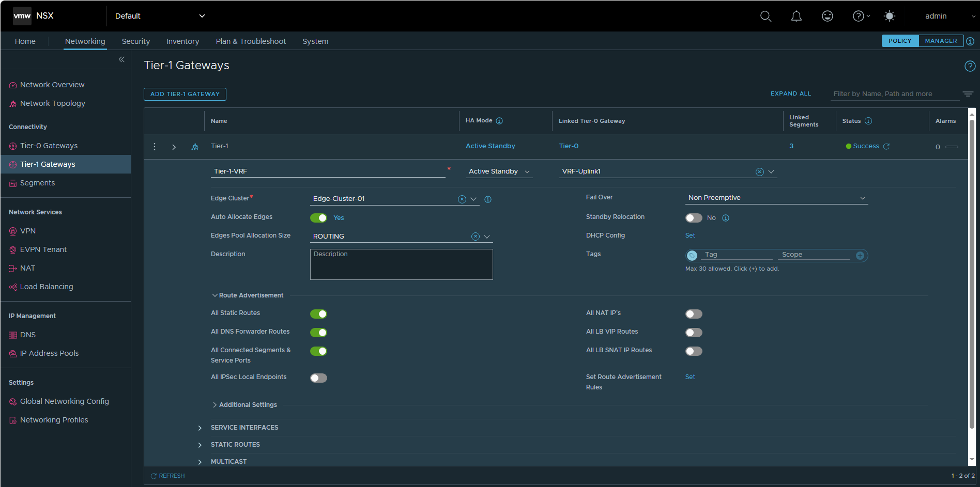The image size is (980, 487).
Task: Open the Edge Cluster dropdown arrow
Action: [473, 199]
